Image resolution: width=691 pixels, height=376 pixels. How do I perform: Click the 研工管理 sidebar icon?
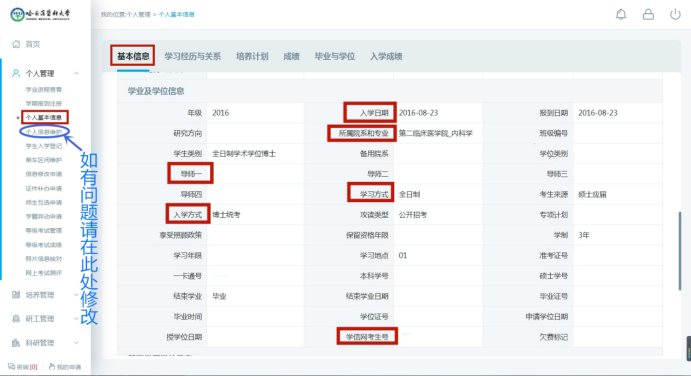16,318
